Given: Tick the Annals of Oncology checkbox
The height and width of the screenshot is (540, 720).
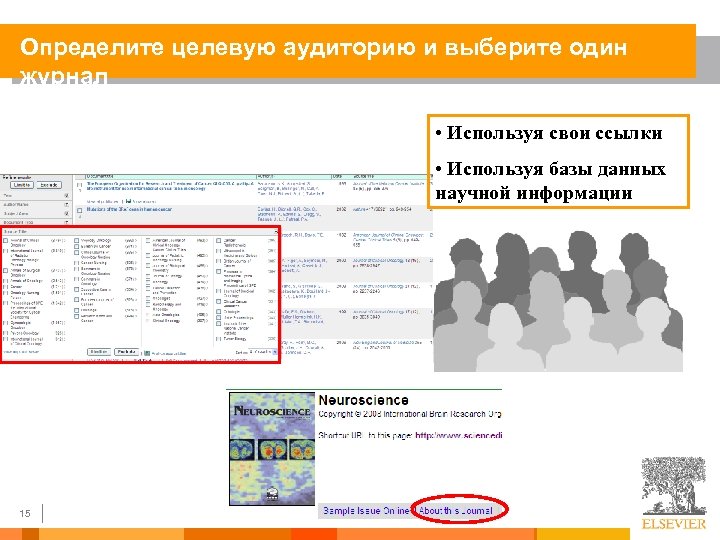Looking at the screenshot, I should tap(6, 281).
